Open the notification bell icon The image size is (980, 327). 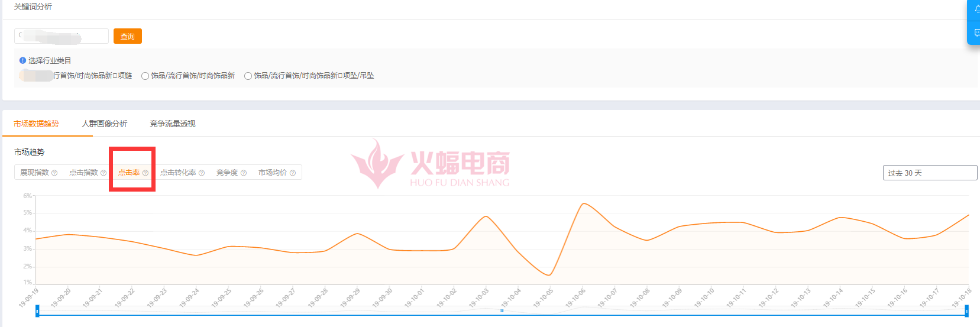[x=976, y=9]
